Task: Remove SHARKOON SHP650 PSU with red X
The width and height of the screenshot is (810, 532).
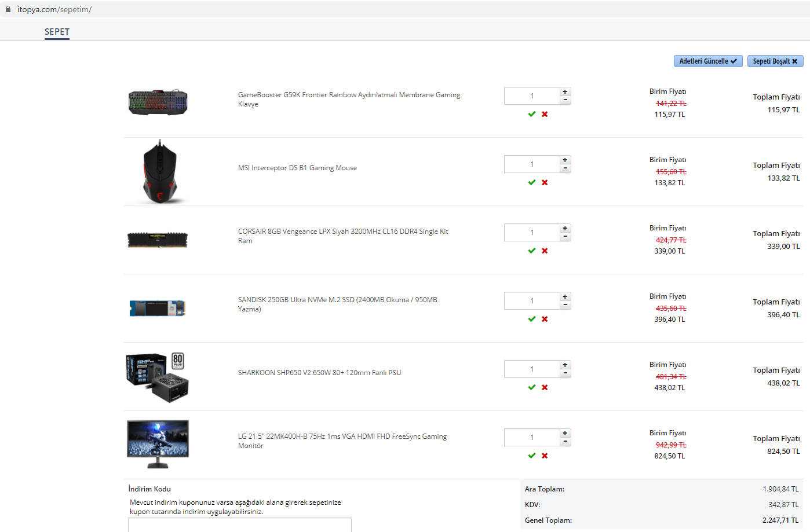Action: tap(545, 387)
